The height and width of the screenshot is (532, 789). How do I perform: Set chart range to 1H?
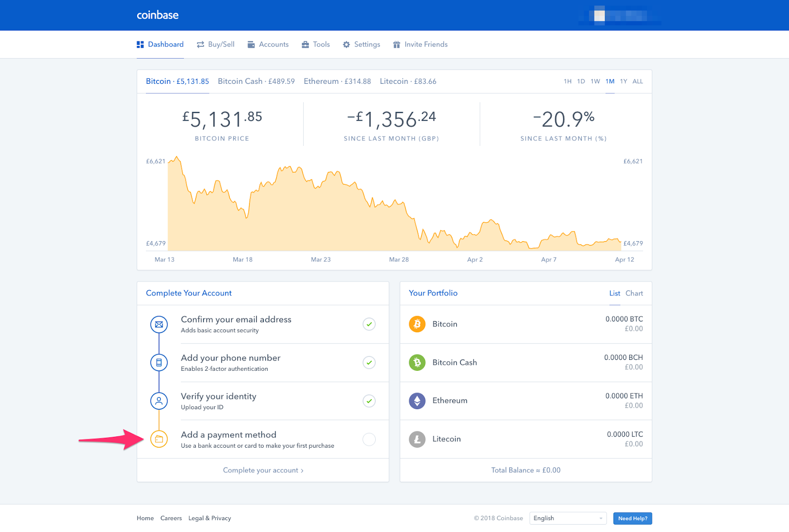tap(568, 81)
